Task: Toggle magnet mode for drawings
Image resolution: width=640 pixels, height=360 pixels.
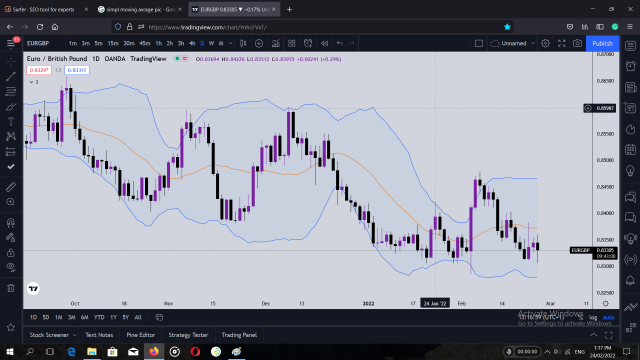Action: point(11,222)
